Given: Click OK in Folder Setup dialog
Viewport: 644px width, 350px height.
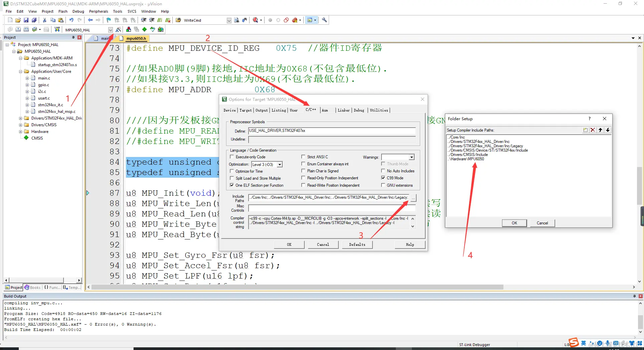Looking at the screenshot, I should tap(514, 223).
